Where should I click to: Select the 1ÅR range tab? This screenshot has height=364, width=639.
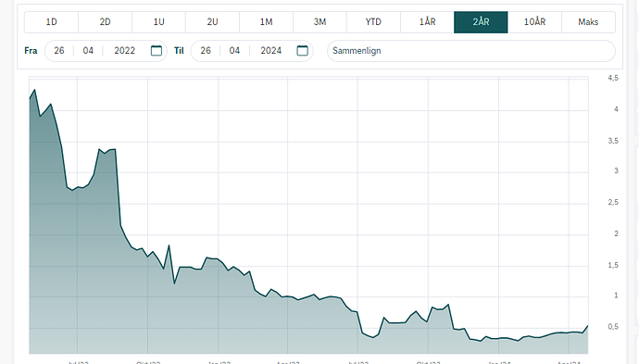[x=427, y=22]
